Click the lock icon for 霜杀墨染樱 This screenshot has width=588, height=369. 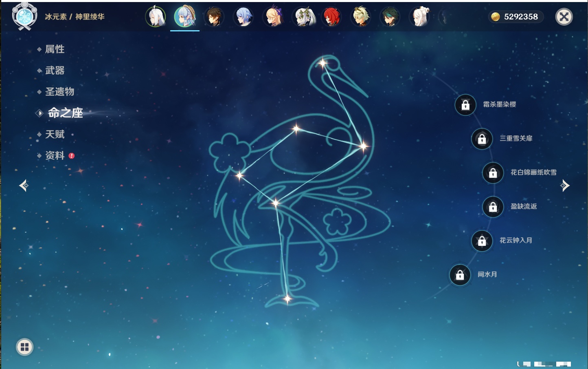465,105
